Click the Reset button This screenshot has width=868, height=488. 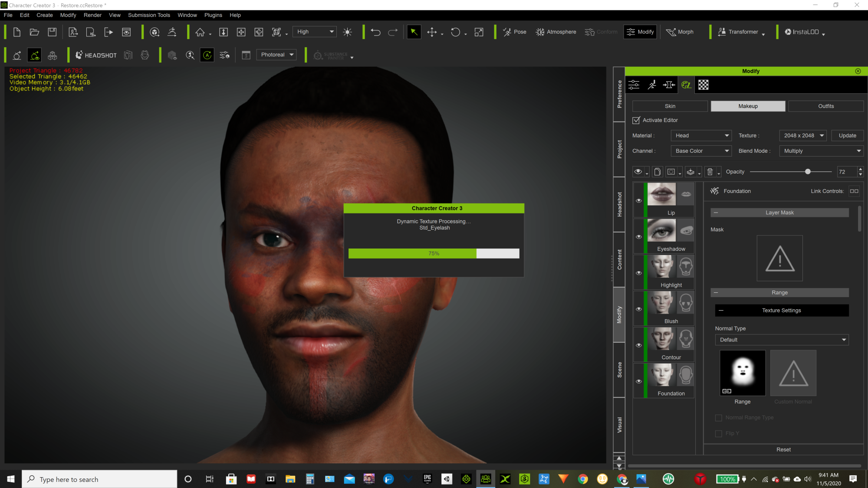pos(783,449)
